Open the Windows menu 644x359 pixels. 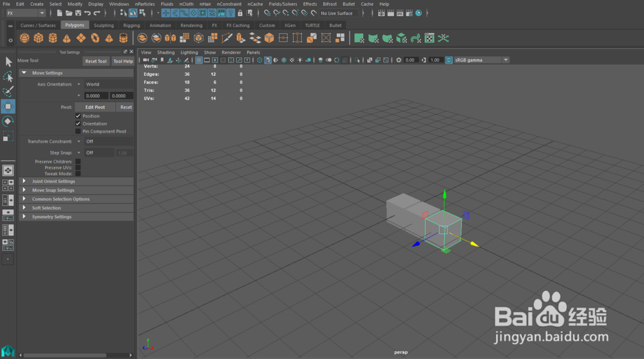click(119, 4)
